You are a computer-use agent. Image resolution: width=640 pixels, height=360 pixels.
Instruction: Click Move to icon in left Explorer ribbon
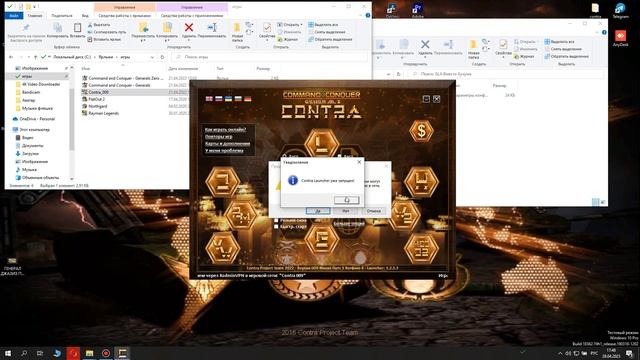(x=143, y=28)
